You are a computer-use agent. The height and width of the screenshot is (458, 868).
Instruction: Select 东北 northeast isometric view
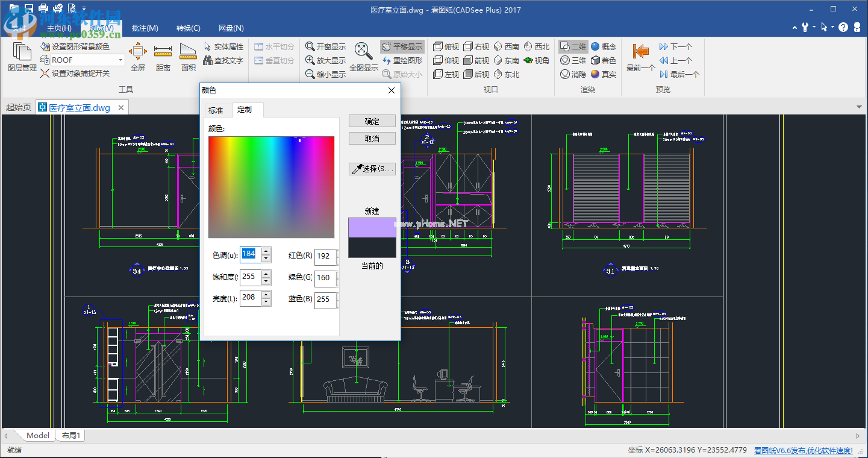click(506, 74)
